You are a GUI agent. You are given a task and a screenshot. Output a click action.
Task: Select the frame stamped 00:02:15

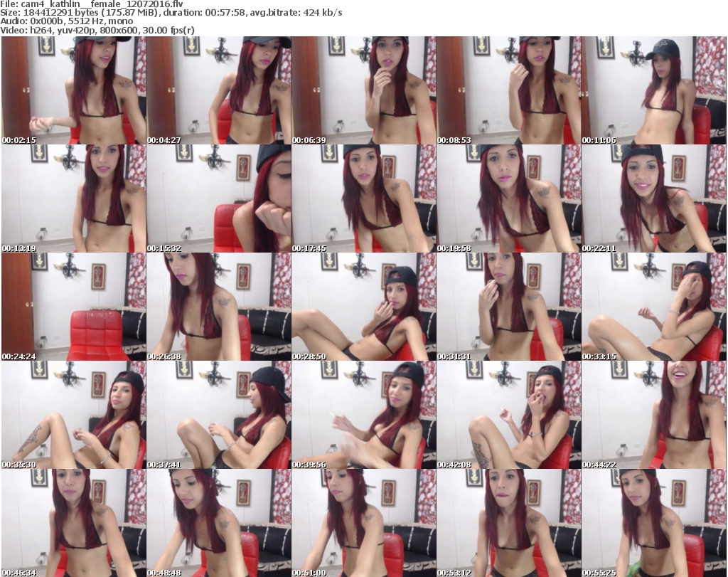[73, 90]
